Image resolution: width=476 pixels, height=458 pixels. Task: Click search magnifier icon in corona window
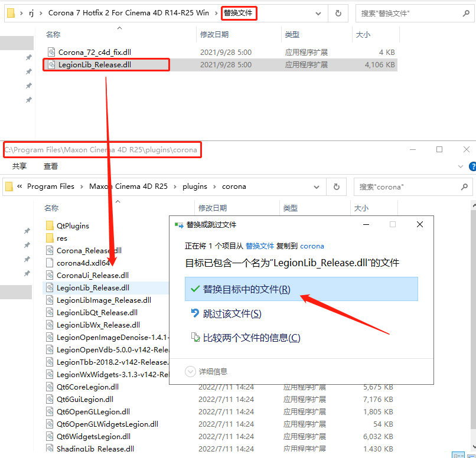[464, 187]
